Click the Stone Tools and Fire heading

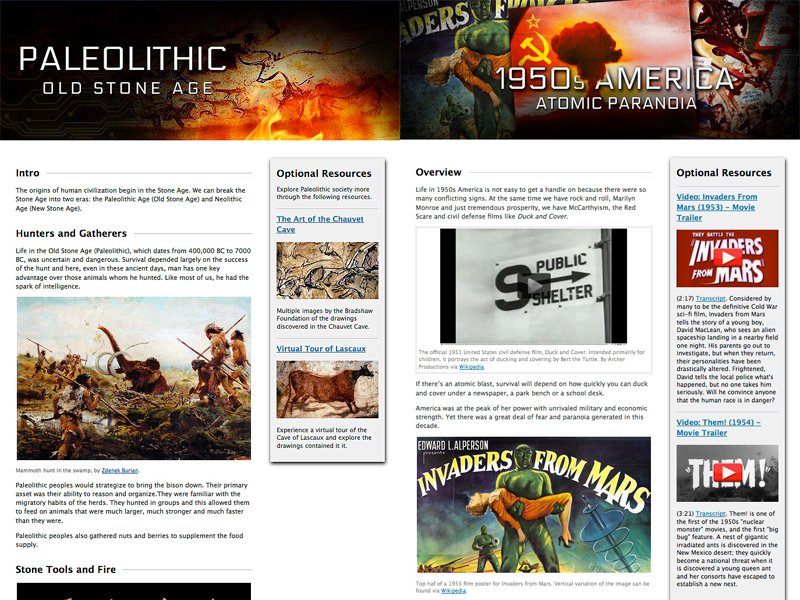click(66, 569)
